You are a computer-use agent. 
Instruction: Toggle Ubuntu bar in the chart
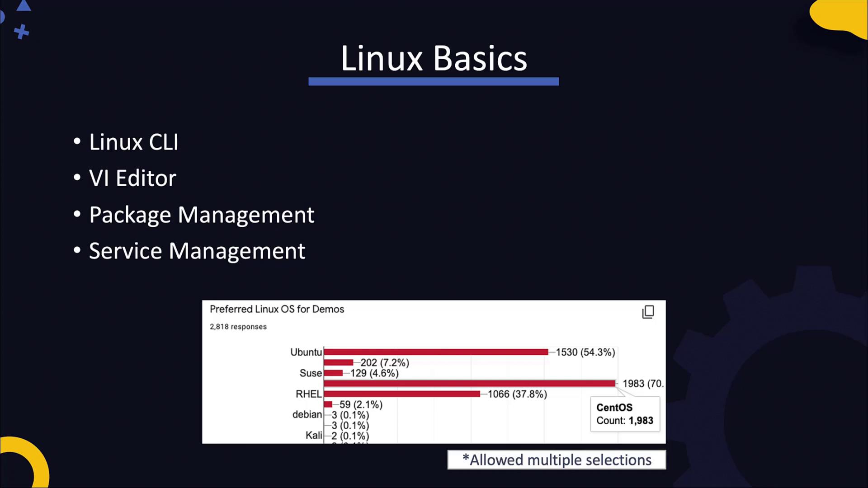435,352
